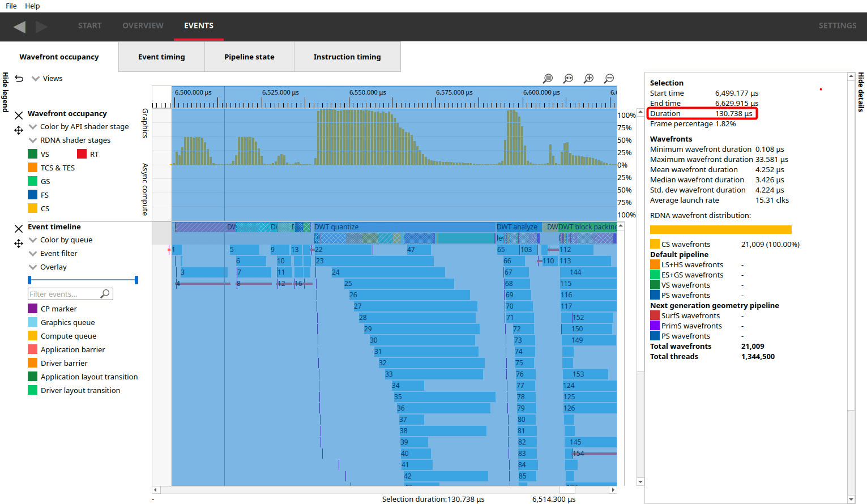The image size is (867, 504).
Task: Open SETTINGS from the top bar
Action: (837, 26)
